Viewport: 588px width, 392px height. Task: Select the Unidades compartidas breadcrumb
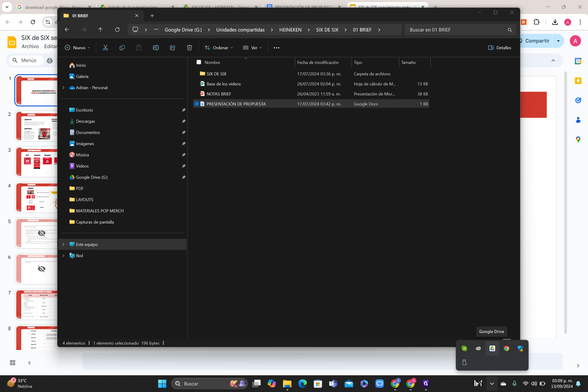click(240, 30)
